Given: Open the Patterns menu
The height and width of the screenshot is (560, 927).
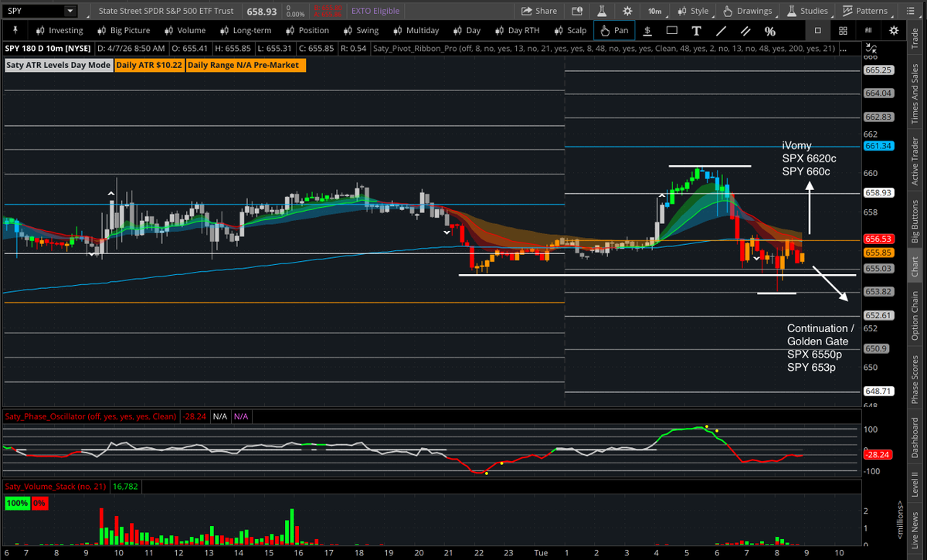Looking at the screenshot, I should coord(865,11).
